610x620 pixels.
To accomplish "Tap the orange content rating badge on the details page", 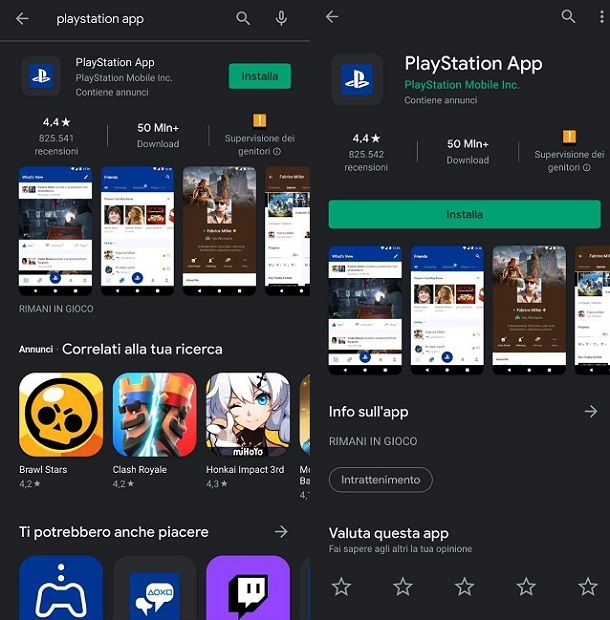I will pos(569,136).
